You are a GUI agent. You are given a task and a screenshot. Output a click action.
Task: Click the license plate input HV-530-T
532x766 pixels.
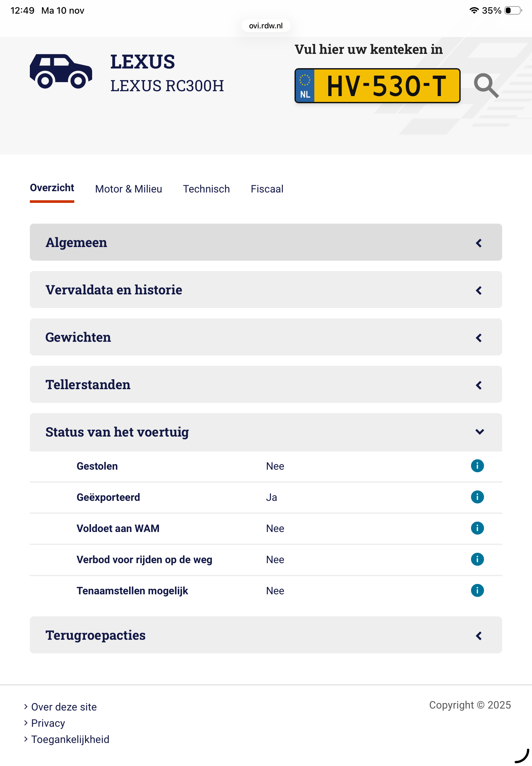pyautogui.click(x=386, y=86)
